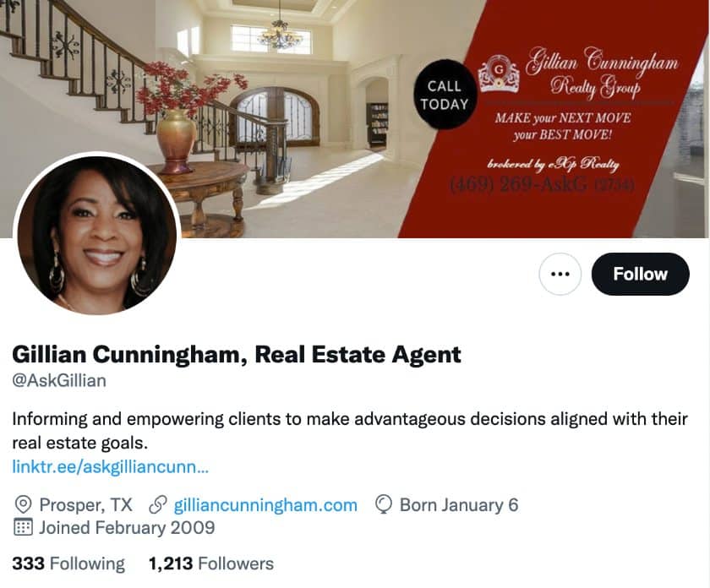Click the Joined February 2009 text

(x=127, y=527)
